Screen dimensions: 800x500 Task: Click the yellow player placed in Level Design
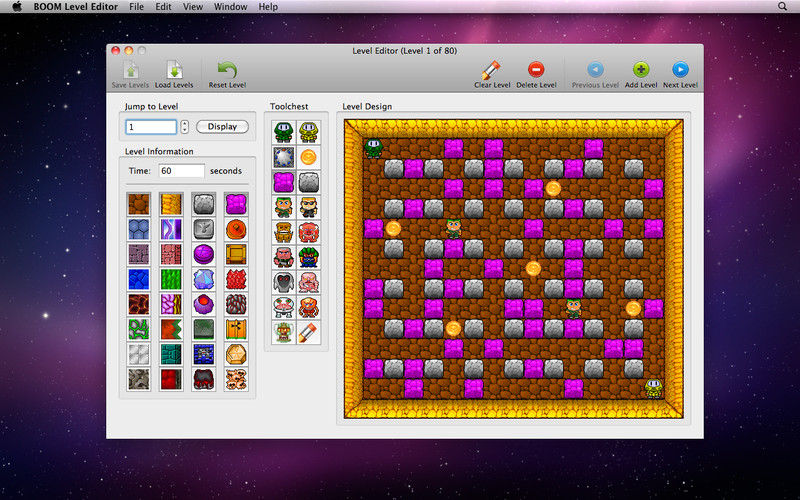pos(654,388)
